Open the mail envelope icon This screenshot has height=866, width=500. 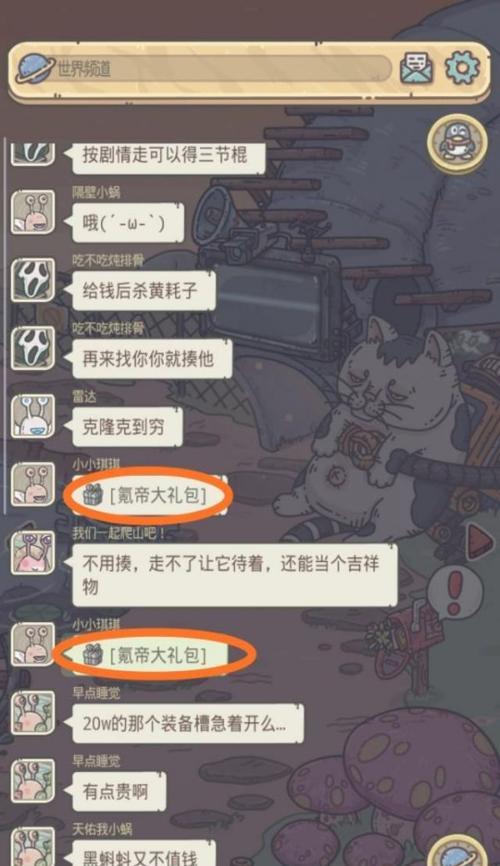click(415, 68)
